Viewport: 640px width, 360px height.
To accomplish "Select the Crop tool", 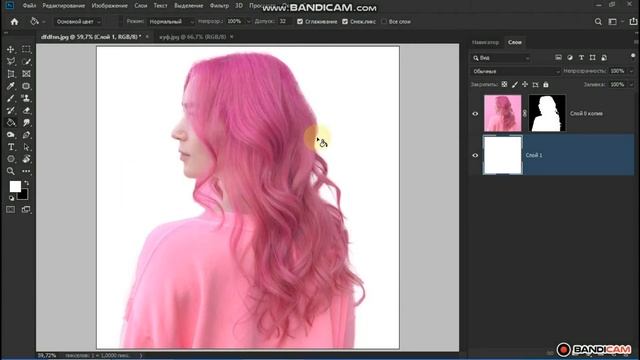I will coord(11,74).
